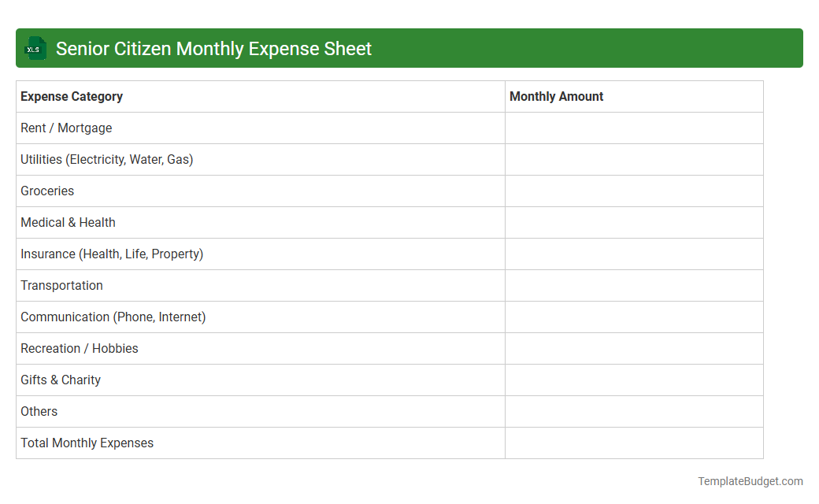Open the TemplateBudget.com link
The height and width of the screenshot is (504, 819).
tap(750, 480)
